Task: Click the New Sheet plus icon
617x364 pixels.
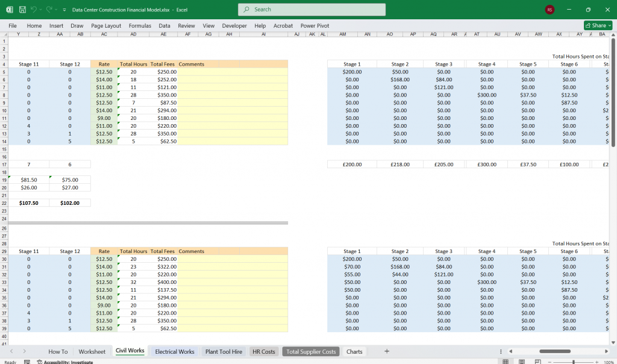Action: [387, 351]
